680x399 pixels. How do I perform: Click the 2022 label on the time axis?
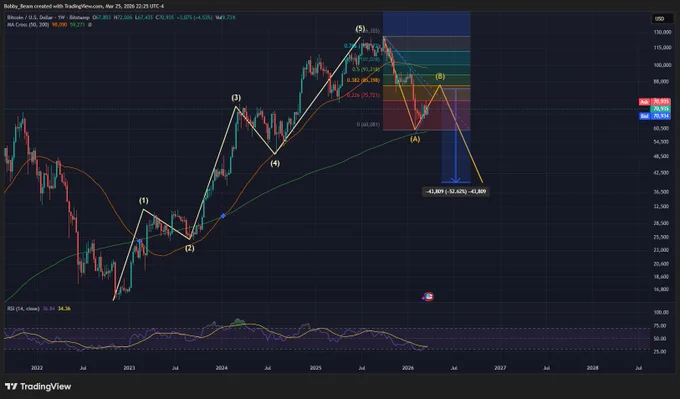(x=37, y=368)
